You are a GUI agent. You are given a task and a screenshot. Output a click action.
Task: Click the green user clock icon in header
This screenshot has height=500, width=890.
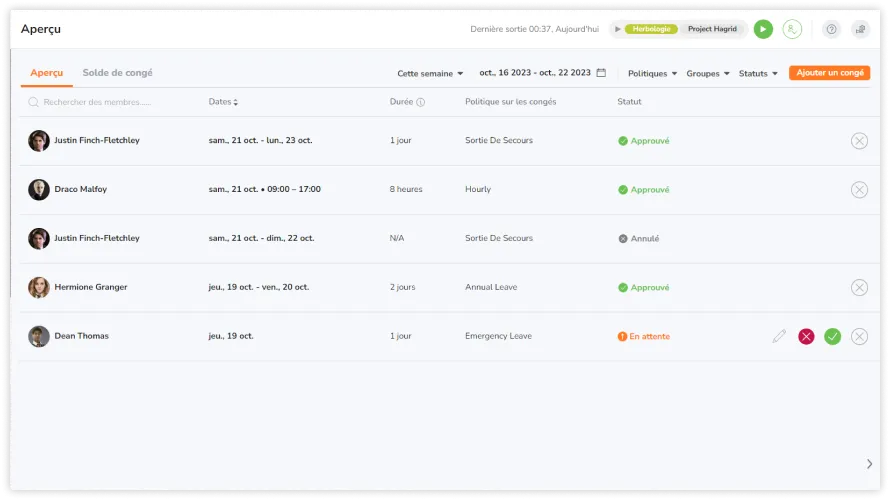(792, 30)
